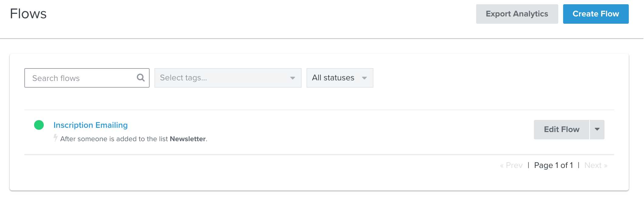Click the Select tags arrow icon

(x=293, y=78)
